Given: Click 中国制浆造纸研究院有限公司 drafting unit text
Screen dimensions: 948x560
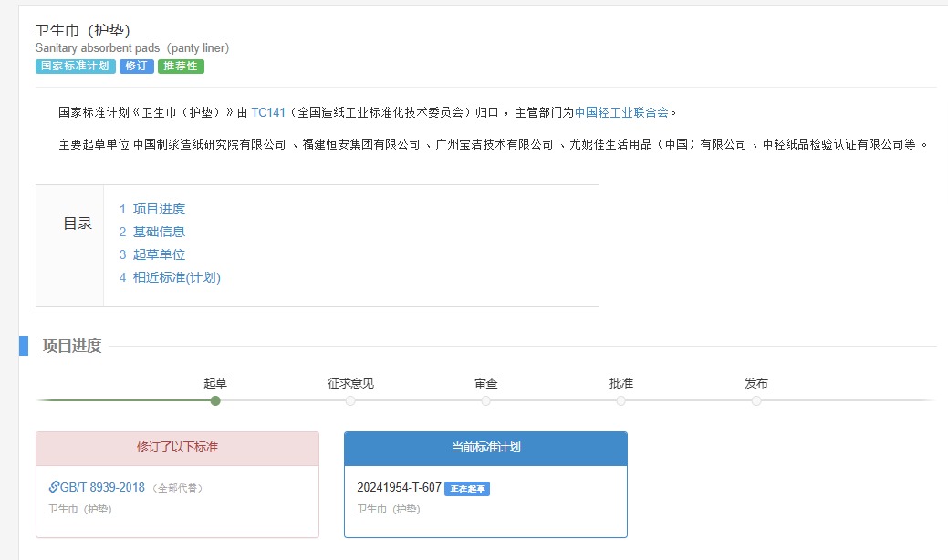Looking at the screenshot, I should click(x=209, y=144).
